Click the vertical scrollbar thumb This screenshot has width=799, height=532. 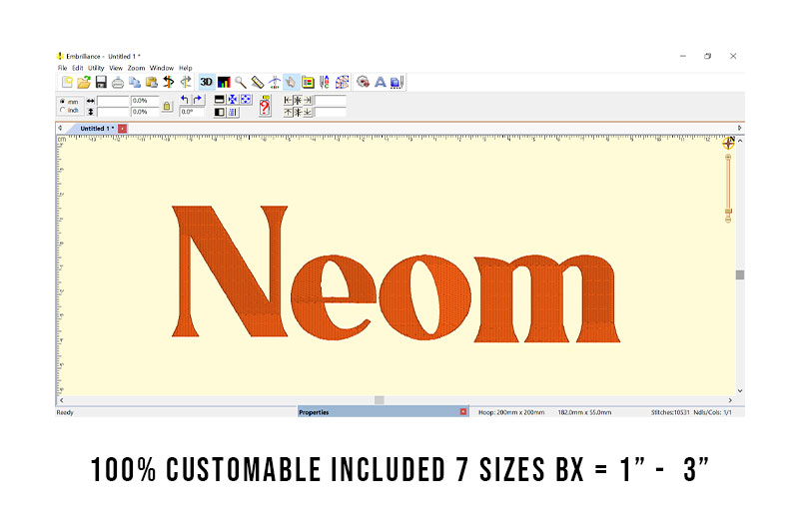click(740, 274)
